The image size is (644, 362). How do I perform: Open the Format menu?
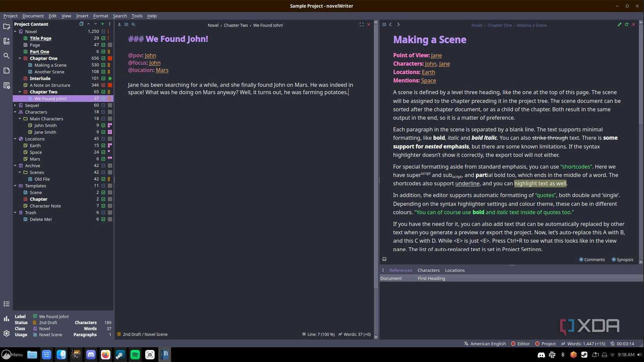click(x=100, y=16)
